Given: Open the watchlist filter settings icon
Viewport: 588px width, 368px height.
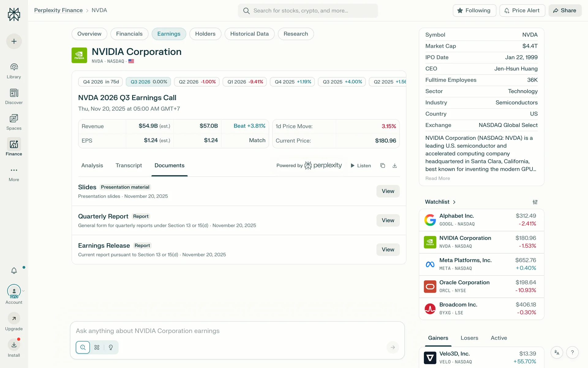Looking at the screenshot, I should pos(535,202).
